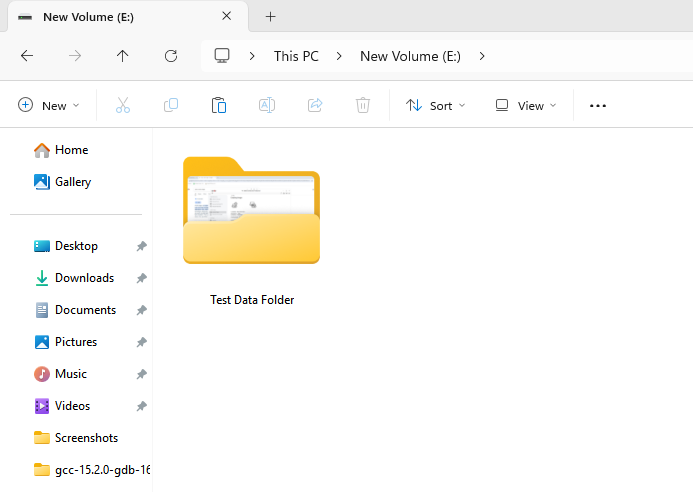The image size is (693, 492).
Task: Click the Paste clipboard icon
Action: click(x=219, y=105)
